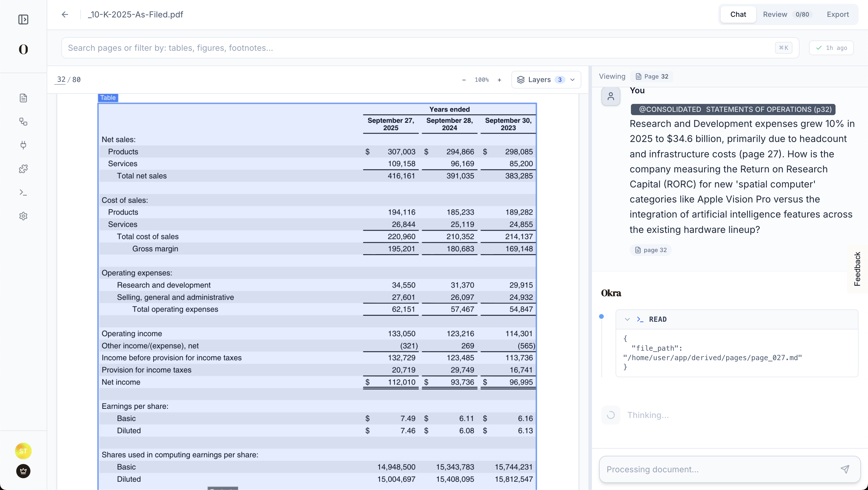The height and width of the screenshot is (490, 868).
Task: Open the Feedback side tab
Action: click(857, 269)
